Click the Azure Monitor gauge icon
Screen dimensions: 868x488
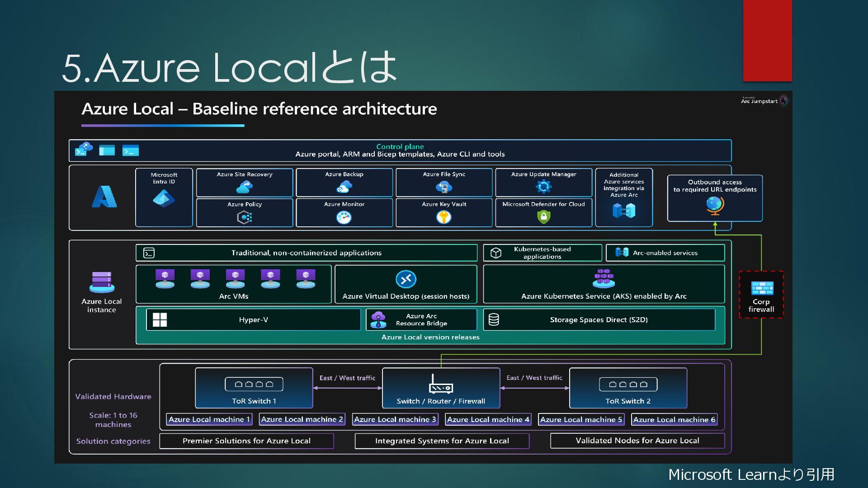click(x=344, y=217)
